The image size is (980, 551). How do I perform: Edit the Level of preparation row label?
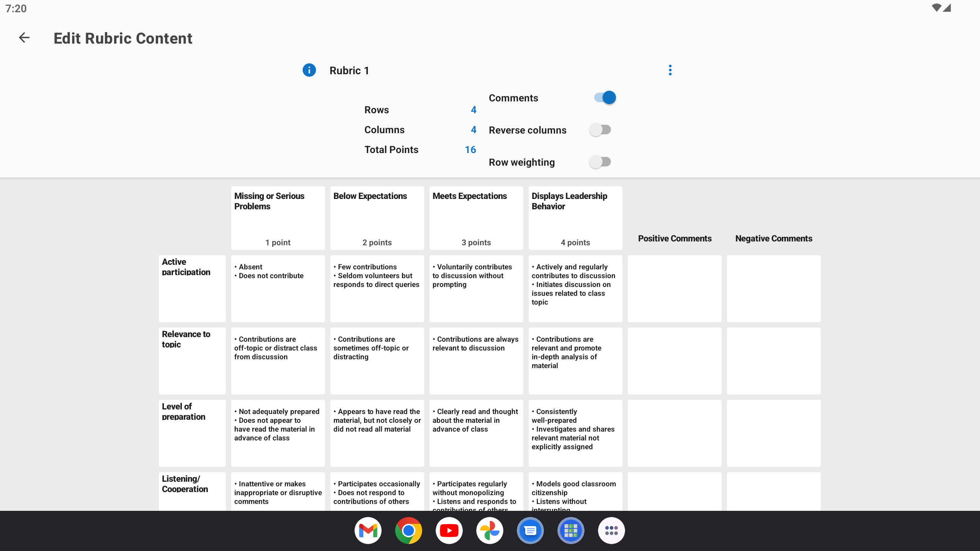[192, 433]
